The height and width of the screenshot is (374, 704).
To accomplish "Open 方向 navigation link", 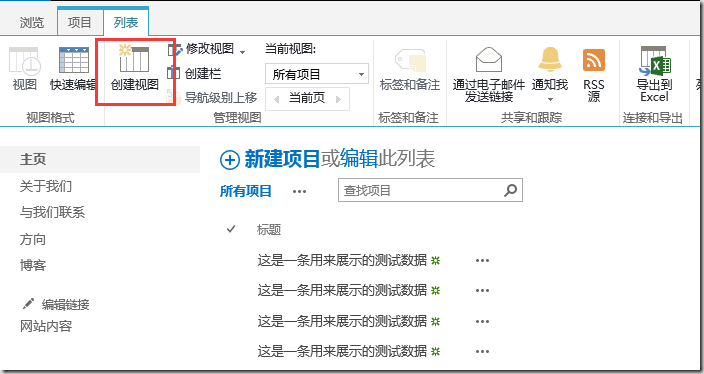I will [x=33, y=239].
